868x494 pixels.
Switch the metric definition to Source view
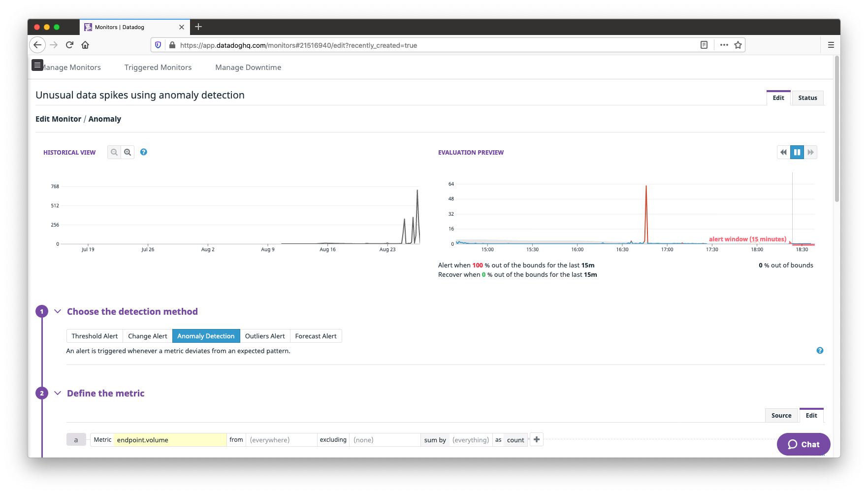(781, 415)
